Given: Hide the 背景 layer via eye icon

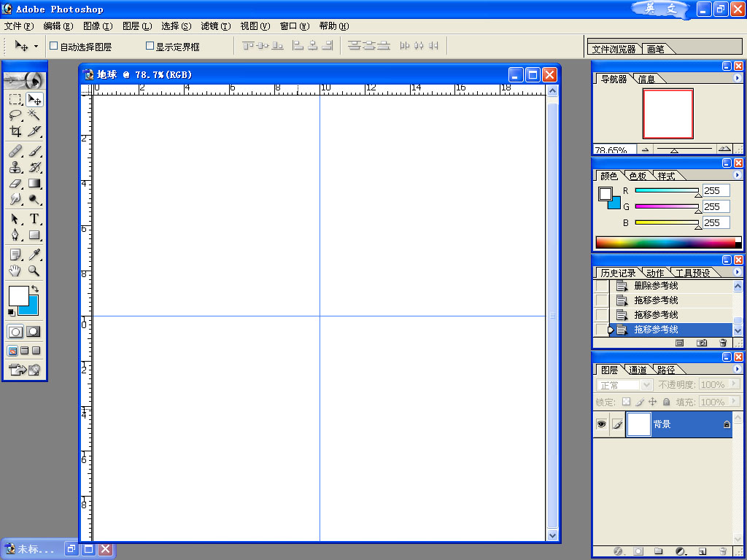Looking at the screenshot, I should (x=601, y=424).
